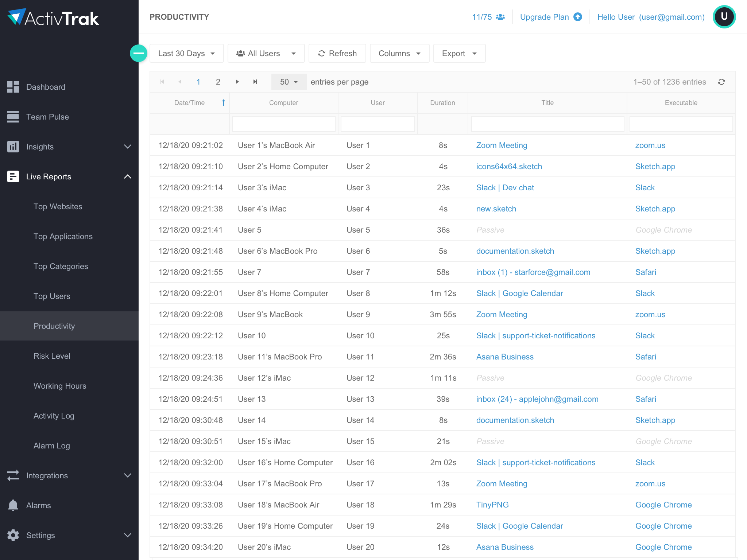
Task: Open Team Pulse icon in sidebar
Action: click(x=13, y=117)
